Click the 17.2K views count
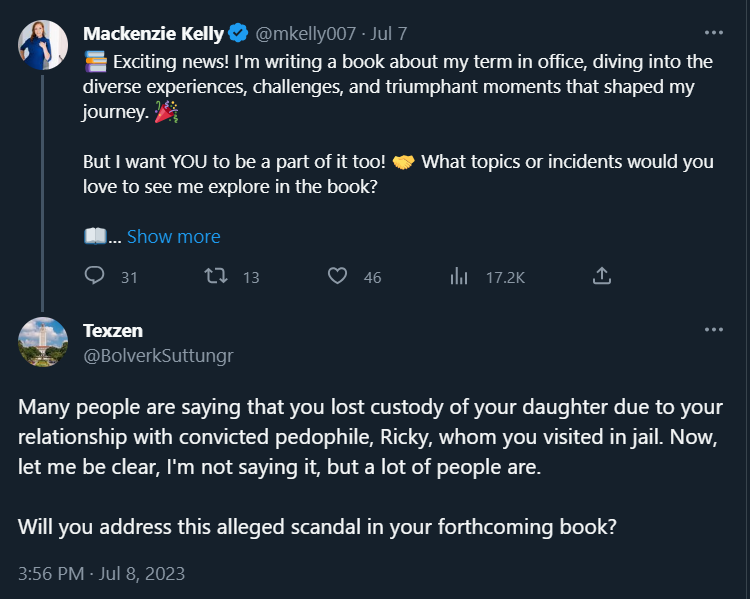This screenshot has height=599, width=750. (505, 277)
